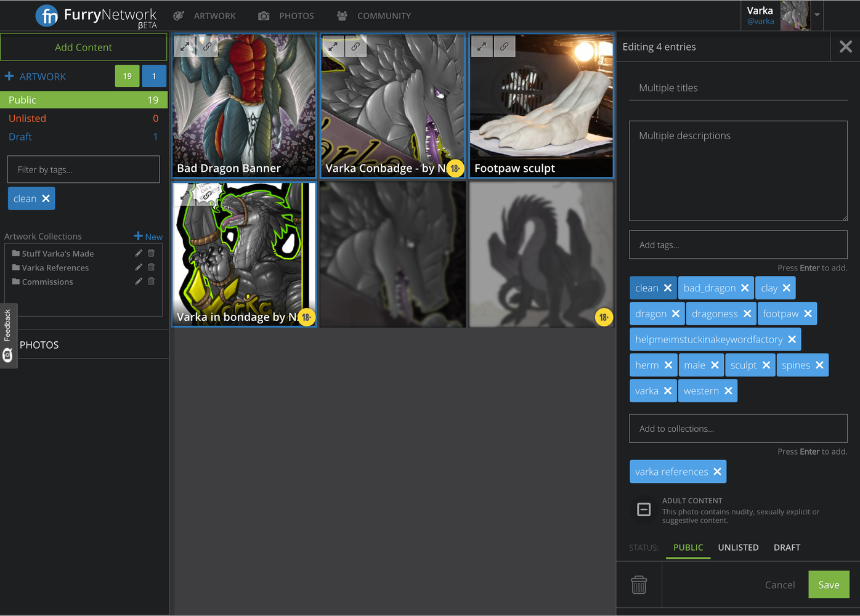
Task: Remove the helpmeimstuckinakeywordfactory tag
Action: pos(792,339)
